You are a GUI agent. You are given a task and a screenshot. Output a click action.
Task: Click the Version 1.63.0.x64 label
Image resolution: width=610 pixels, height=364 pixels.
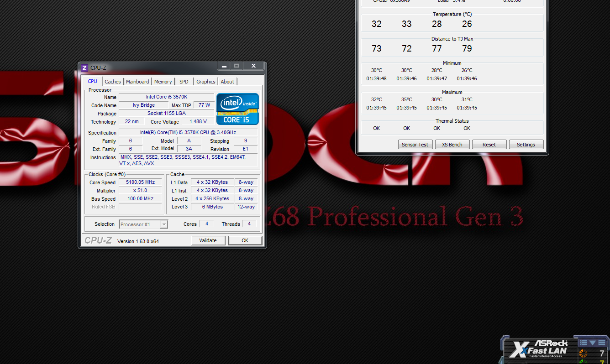point(138,241)
